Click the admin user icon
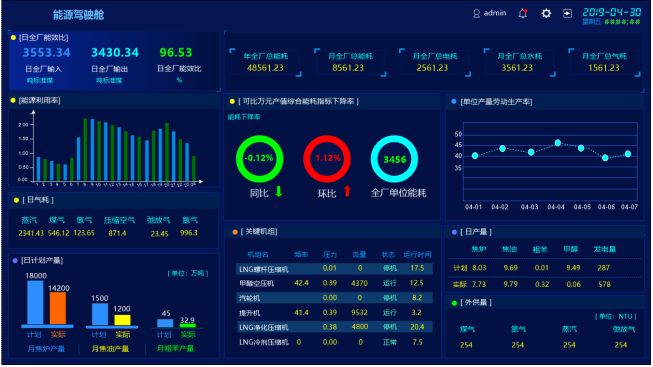Viewport: 653px width, 367px height. [x=476, y=14]
